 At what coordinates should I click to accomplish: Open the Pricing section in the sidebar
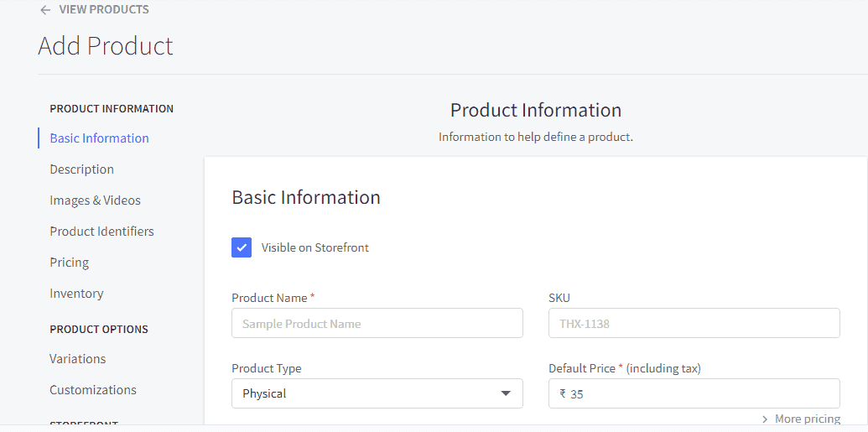coord(69,263)
